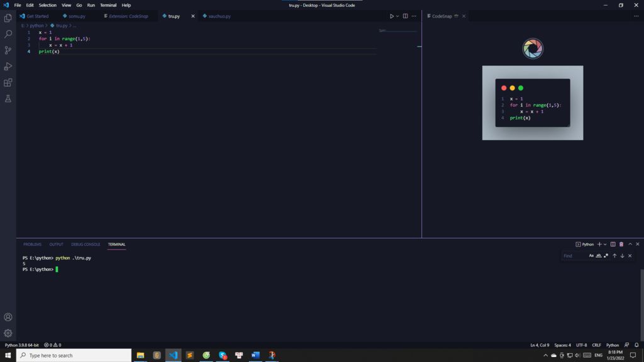The width and height of the screenshot is (644, 362).
Task: Toggle Match Case in terminal find
Action: [591, 256]
